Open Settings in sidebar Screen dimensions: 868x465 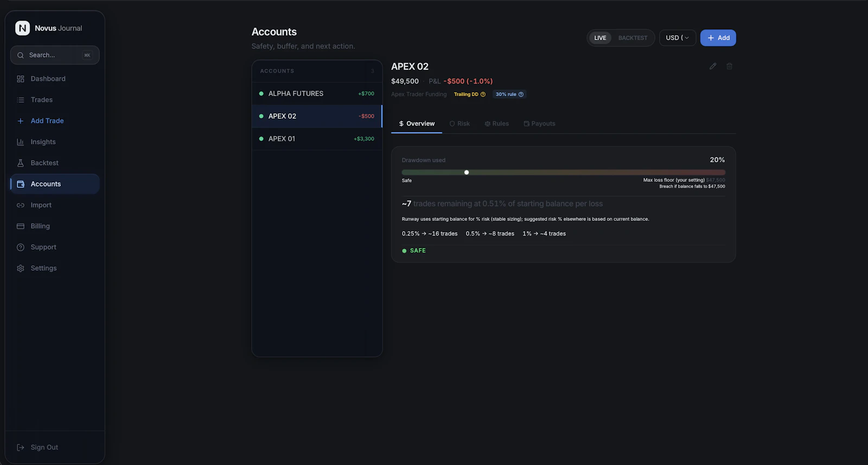click(55, 268)
